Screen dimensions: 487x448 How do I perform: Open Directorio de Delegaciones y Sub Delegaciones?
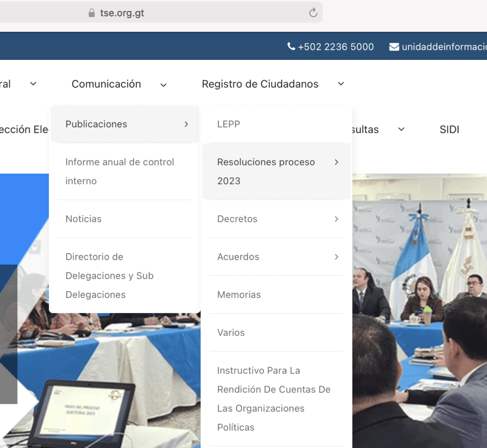[109, 276]
